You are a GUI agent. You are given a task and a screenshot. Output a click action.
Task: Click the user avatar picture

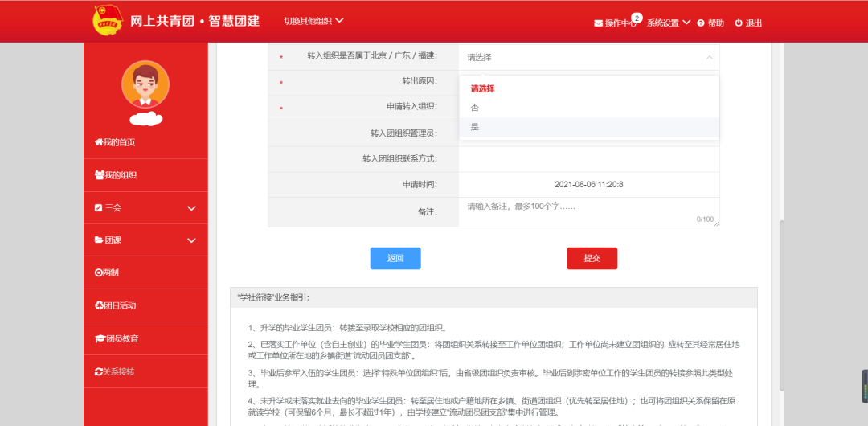point(145,84)
